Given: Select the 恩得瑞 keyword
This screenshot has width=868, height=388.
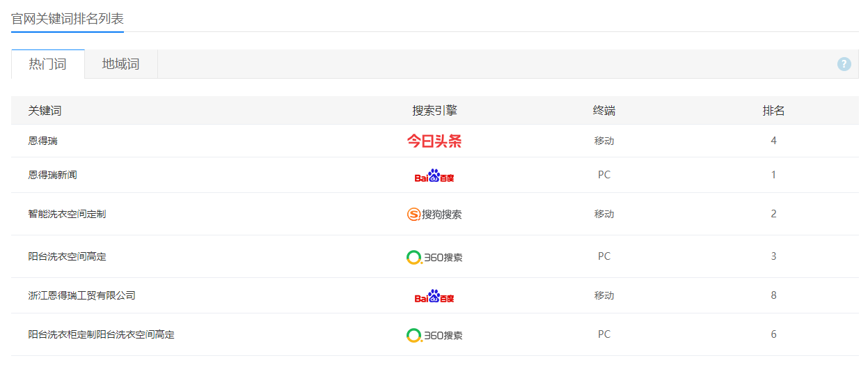Looking at the screenshot, I should click(43, 141).
